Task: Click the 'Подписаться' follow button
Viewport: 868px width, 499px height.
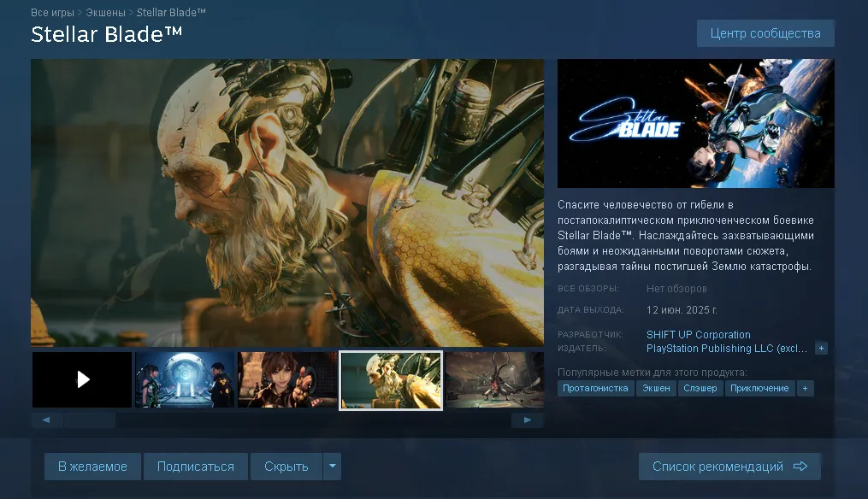Action: (x=196, y=467)
